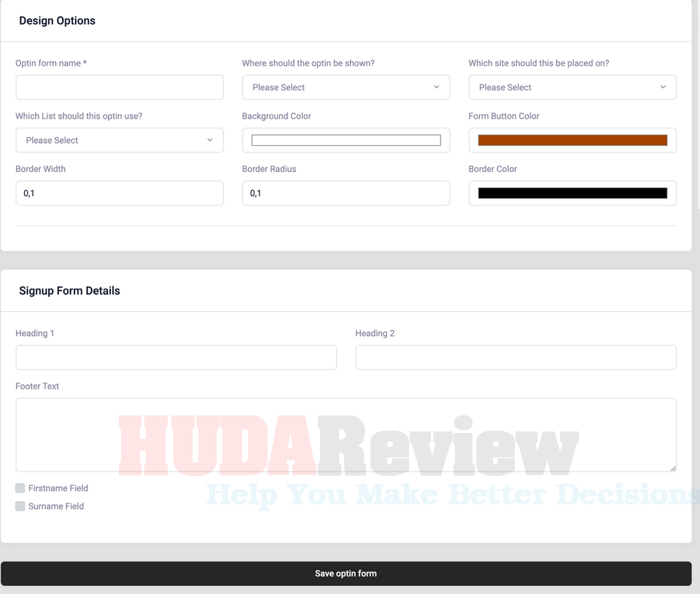This screenshot has height=594, width=700.
Task: Click the Save optin form button
Action: point(346,574)
